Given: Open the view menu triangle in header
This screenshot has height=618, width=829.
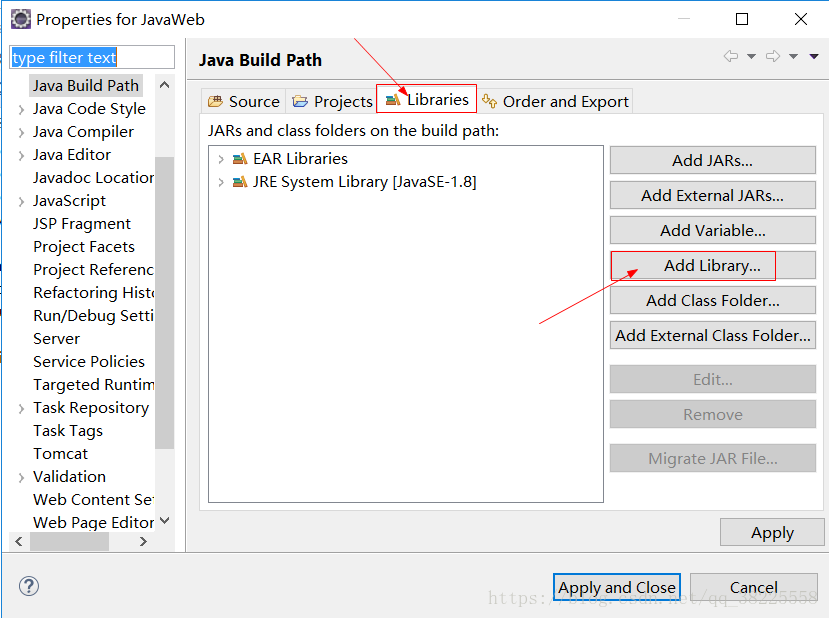Looking at the screenshot, I should click(x=814, y=57).
